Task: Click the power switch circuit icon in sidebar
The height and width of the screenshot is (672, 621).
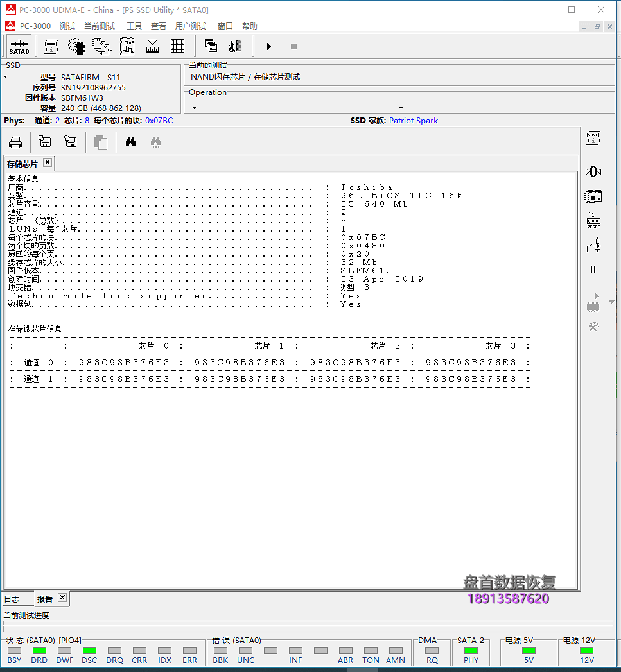Action: [x=593, y=246]
